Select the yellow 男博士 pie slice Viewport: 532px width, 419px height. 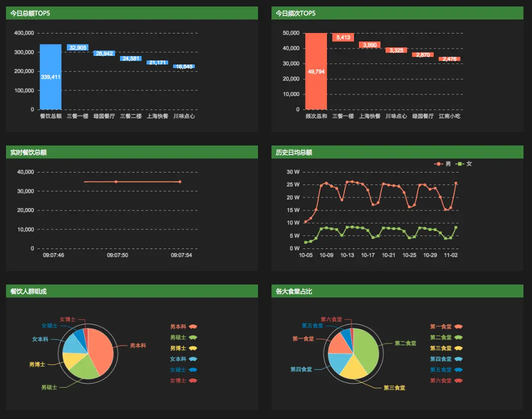point(72,359)
